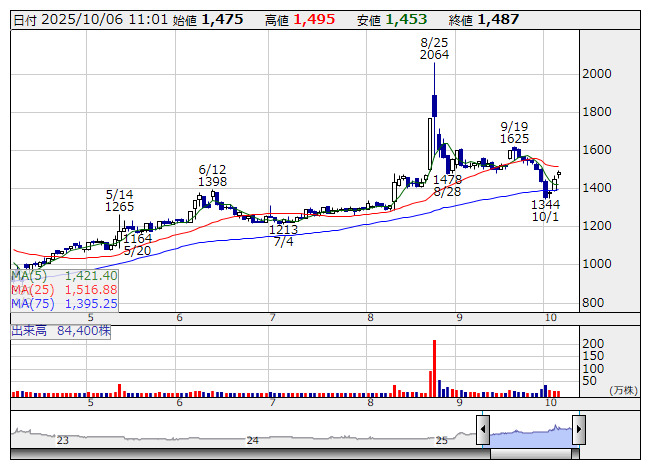
Task: Click month 8 on price chart axis
Action: pos(370,318)
